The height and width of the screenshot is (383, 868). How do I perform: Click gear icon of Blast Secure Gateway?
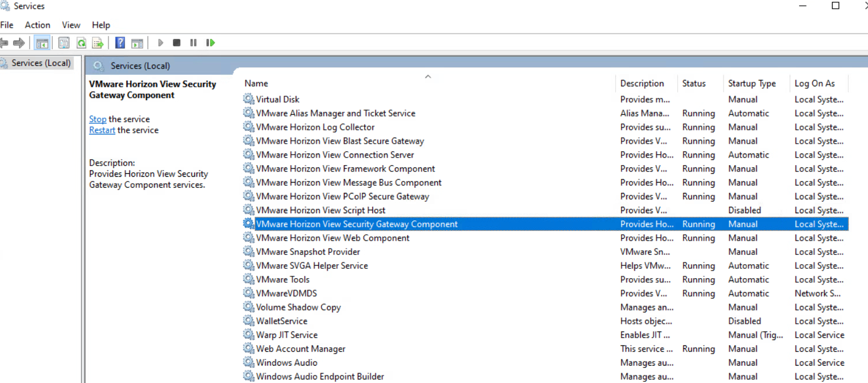pyautogui.click(x=249, y=141)
